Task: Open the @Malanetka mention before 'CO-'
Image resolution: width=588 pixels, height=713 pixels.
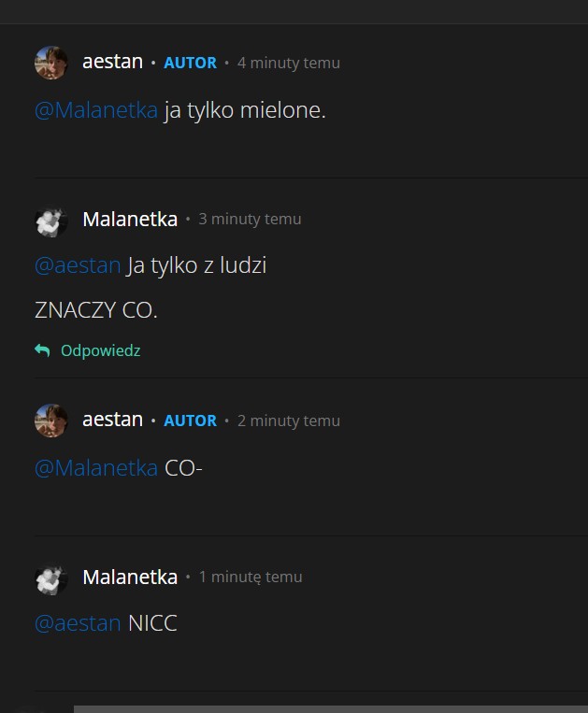Action: tap(96, 468)
